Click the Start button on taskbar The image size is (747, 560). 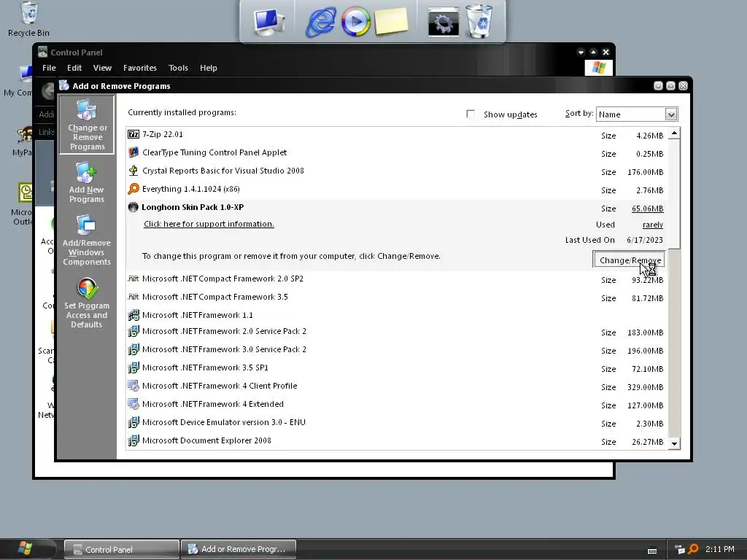(26, 549)
